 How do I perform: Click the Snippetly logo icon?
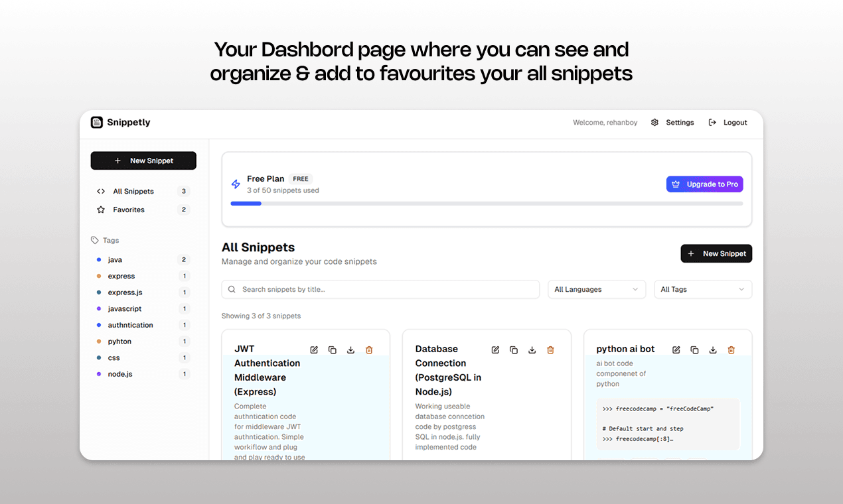pyautogui.click(x=97, y=122)
